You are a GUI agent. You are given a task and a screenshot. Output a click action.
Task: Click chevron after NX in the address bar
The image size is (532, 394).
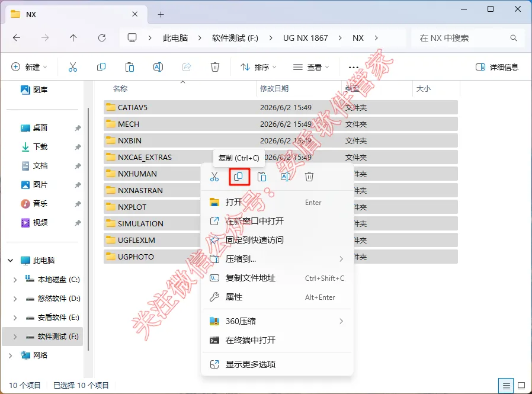(x=376, y=38)
